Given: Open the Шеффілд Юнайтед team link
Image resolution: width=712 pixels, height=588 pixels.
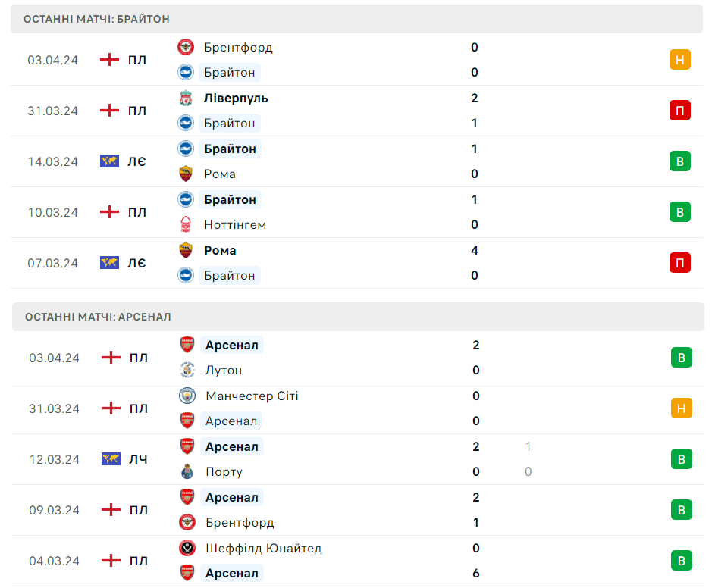Looking at the screenshot, I should click(263, 548).
